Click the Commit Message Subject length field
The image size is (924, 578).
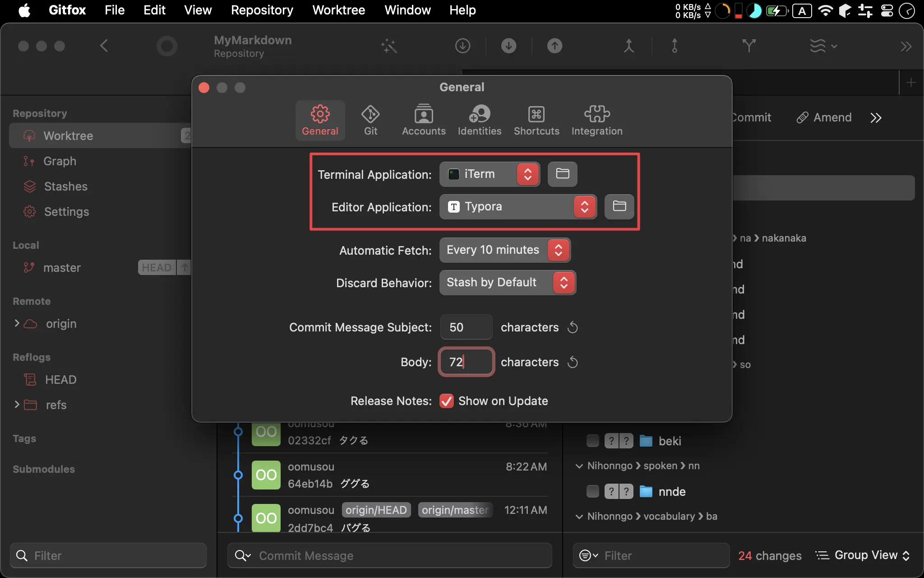tap(466, 327)
